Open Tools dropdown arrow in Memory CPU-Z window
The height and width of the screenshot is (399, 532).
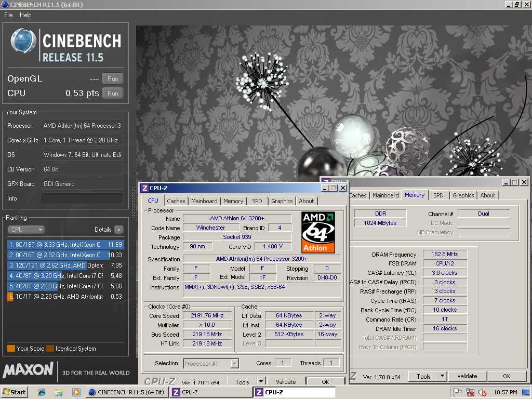tap(442, 376)
